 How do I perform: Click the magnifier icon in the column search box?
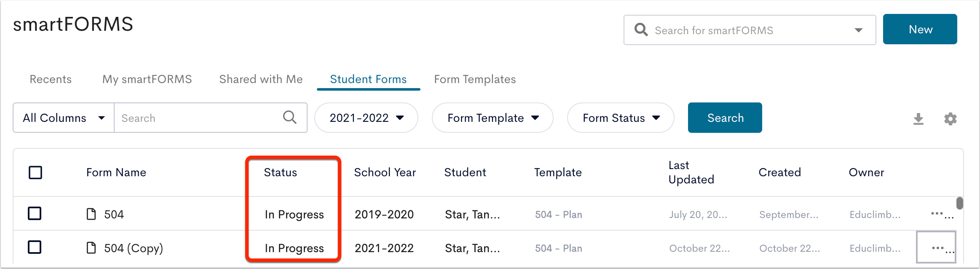pos(290,117)
